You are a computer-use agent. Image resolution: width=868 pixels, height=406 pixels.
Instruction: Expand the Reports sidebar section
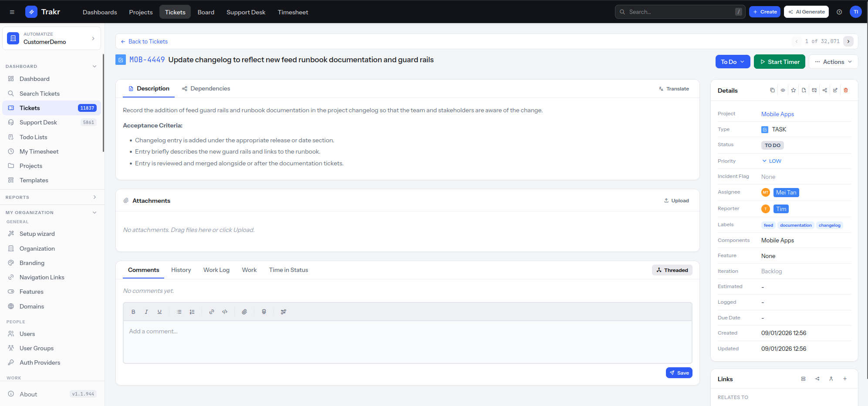click(52, 197)
